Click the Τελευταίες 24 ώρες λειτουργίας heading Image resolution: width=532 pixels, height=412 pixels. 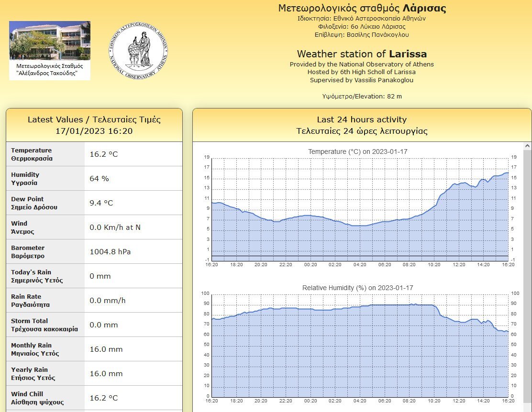click(x=362, y=131)
